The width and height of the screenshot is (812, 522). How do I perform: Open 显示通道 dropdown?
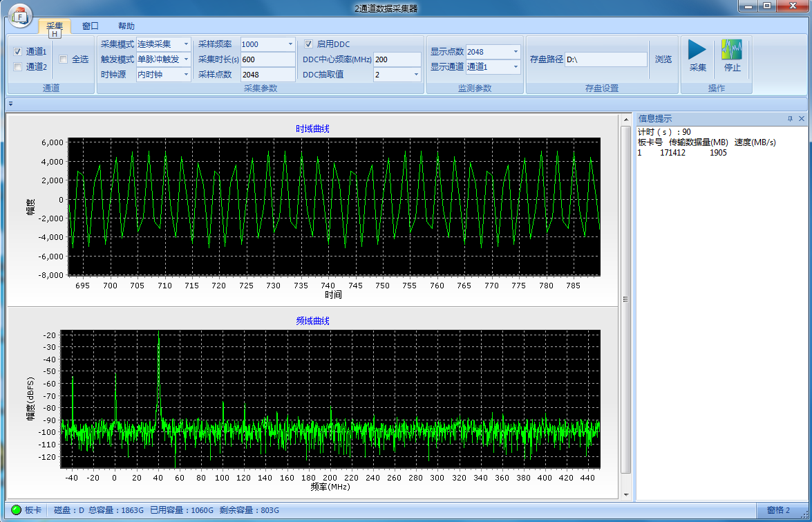516,67
